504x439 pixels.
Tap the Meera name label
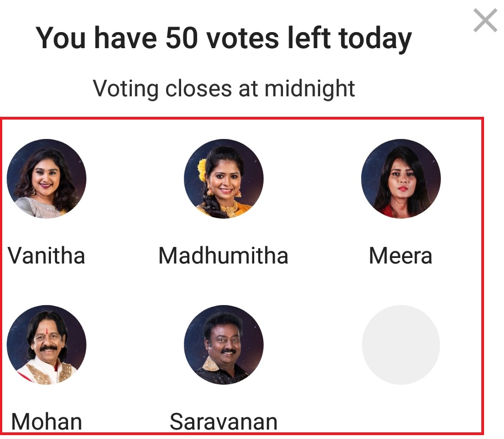coord(400,256)
